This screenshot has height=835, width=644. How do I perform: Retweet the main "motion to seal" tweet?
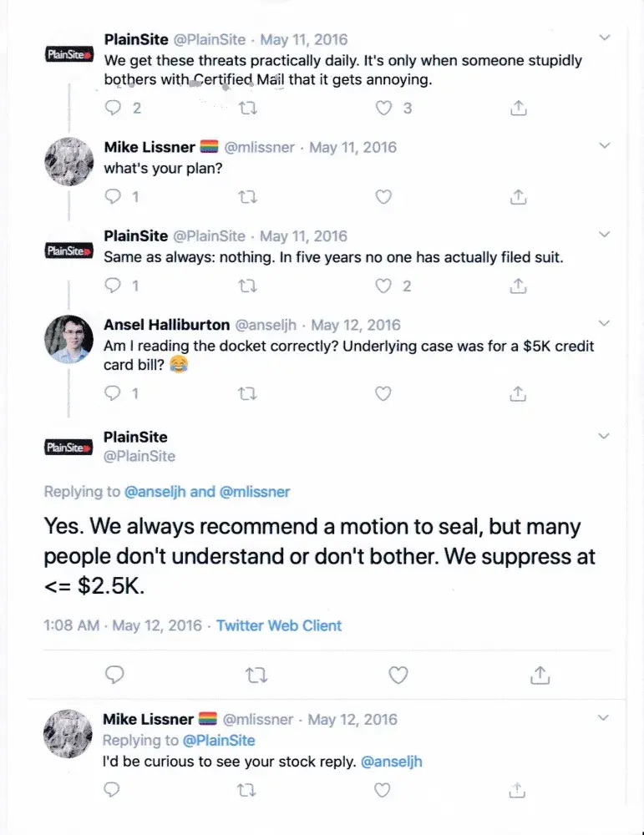click(258, 675)
